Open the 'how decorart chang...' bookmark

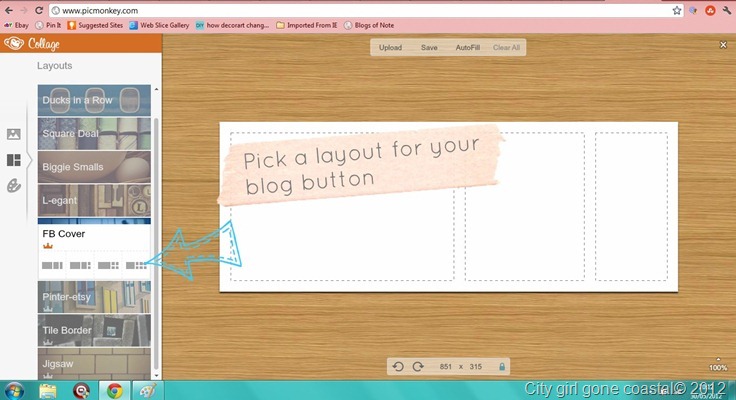click(232, 25)
